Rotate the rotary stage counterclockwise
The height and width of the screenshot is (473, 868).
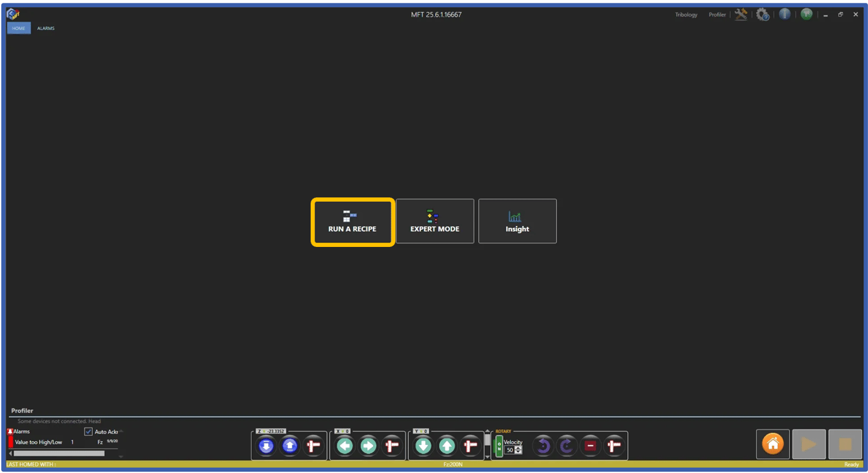point(543,445)
